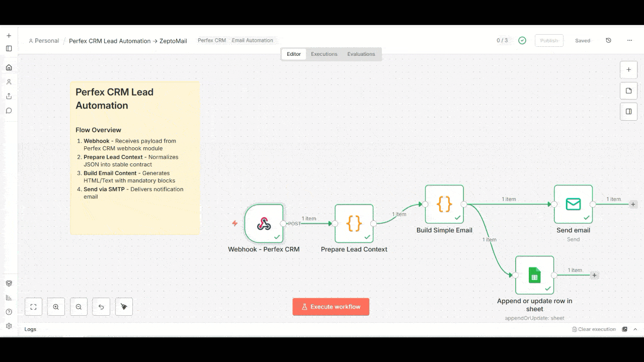Switch to the Evaluations tab
The height and width of the screenshot is (362, 644).
coord(361,54)
